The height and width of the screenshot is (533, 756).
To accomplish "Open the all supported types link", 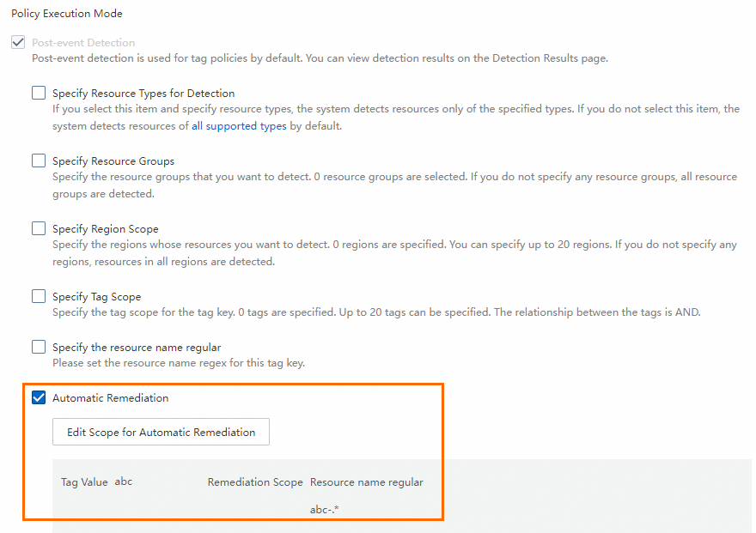I will click(239, 126).
